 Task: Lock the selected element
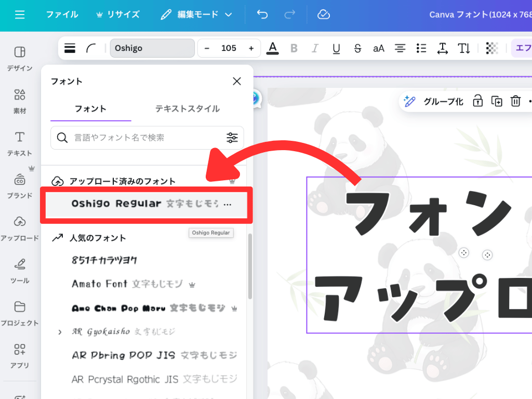[477, 101]
